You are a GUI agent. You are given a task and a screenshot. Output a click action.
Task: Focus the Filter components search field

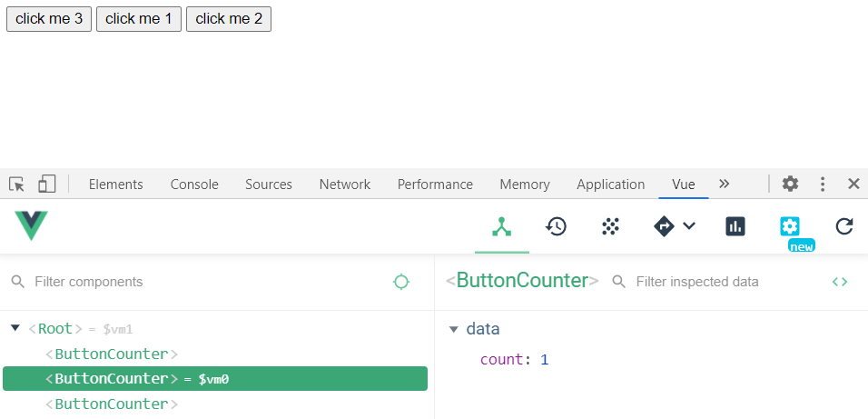(200, 282)
